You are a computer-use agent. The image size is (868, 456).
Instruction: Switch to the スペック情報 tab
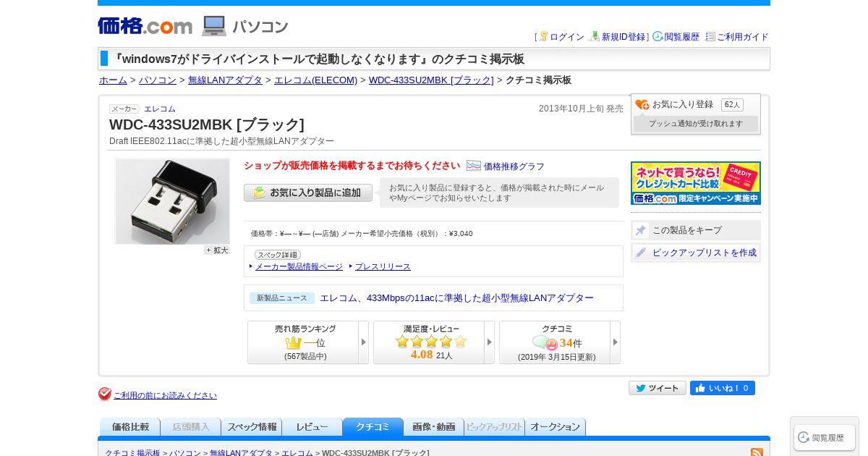coord(252,427)
